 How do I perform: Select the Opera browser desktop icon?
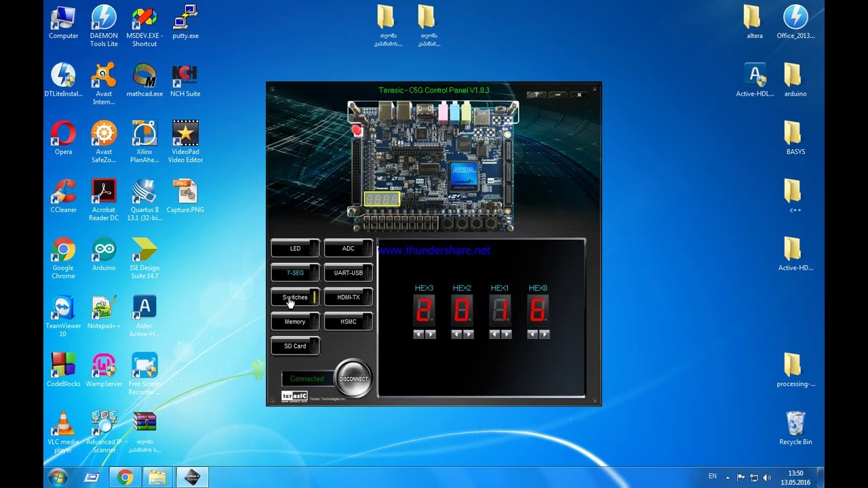(63, 138)
